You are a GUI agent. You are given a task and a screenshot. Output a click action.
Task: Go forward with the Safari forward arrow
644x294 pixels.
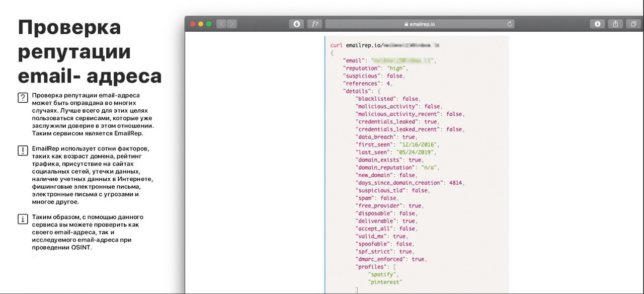[x=231, y=24]
